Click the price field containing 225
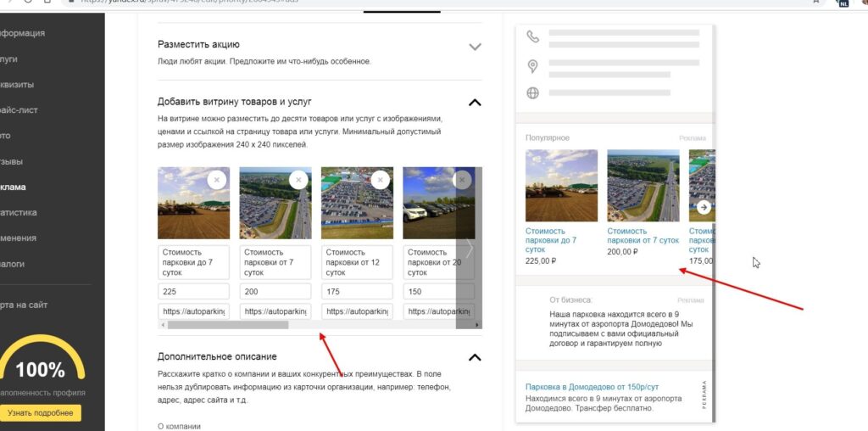868x431 pixels. 193,291
